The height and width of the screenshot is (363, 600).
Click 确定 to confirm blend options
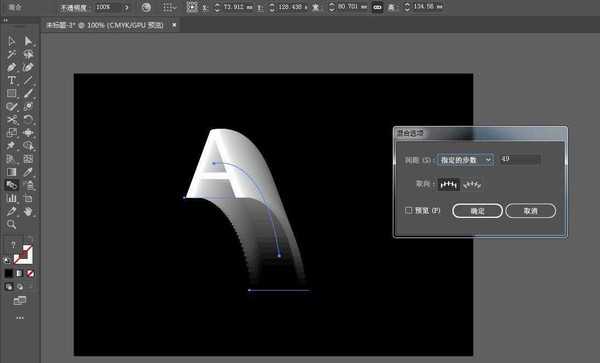pyautogui.click(x=477, y=211)
